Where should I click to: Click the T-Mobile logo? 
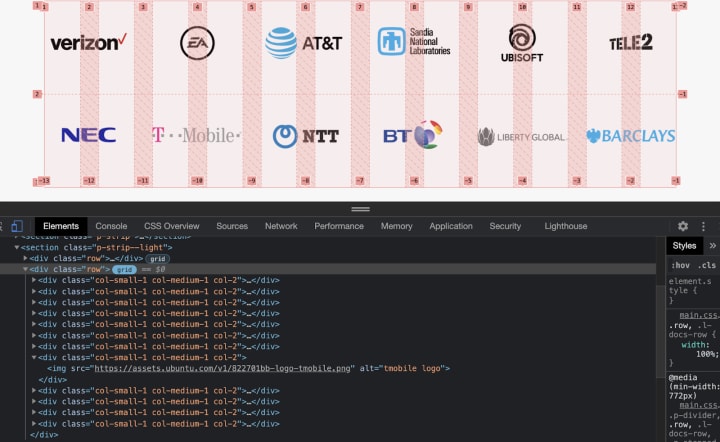196,135
